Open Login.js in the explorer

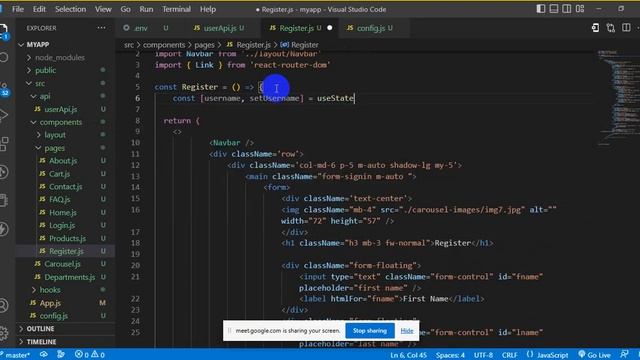(62, 225)
